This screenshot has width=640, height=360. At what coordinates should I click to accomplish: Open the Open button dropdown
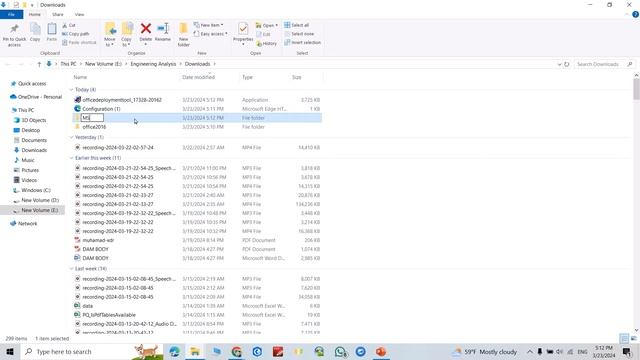tap(267, 25)
